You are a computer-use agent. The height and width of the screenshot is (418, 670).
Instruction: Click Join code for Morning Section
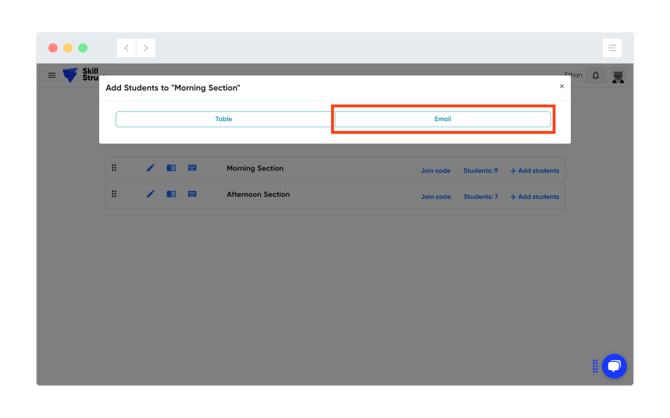click(x=435, y=171)
